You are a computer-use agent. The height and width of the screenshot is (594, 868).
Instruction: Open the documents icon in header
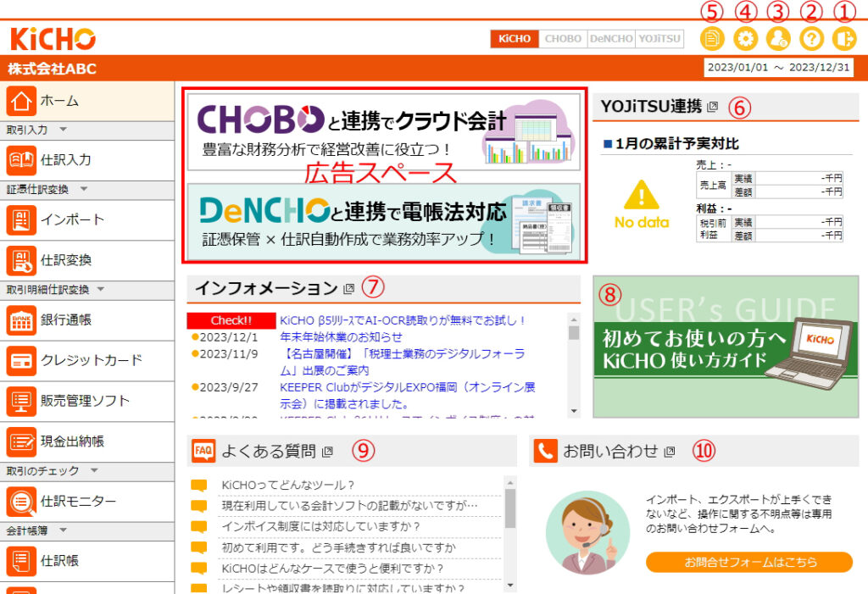tap(712, 39)
